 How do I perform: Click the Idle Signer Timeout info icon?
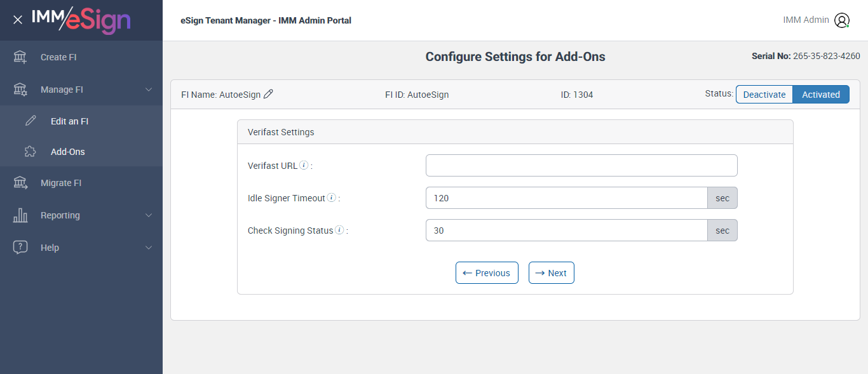pos(332,198)
